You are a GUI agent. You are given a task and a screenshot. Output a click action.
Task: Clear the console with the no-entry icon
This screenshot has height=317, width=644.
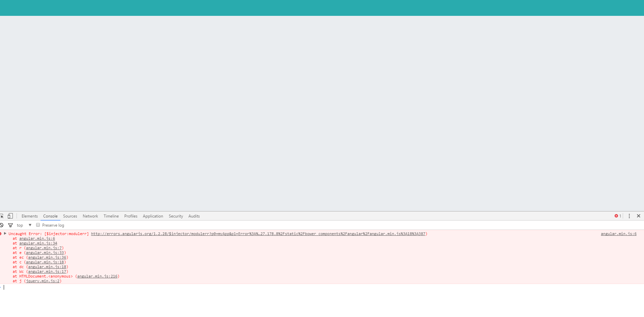point(2,225)
